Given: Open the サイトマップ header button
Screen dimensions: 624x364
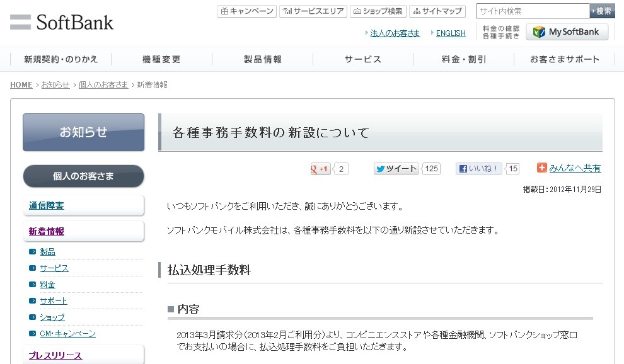Looking at the screenshot, I should (x=437, y=11).
